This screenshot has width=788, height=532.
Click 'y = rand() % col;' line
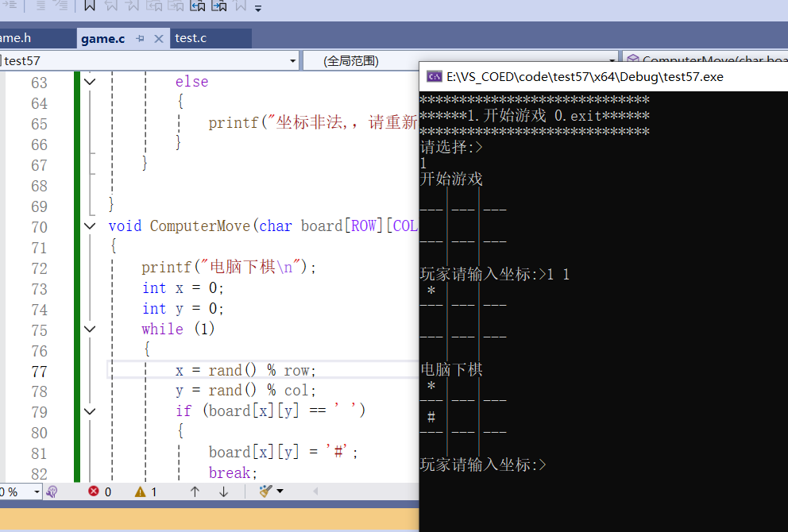245,391
